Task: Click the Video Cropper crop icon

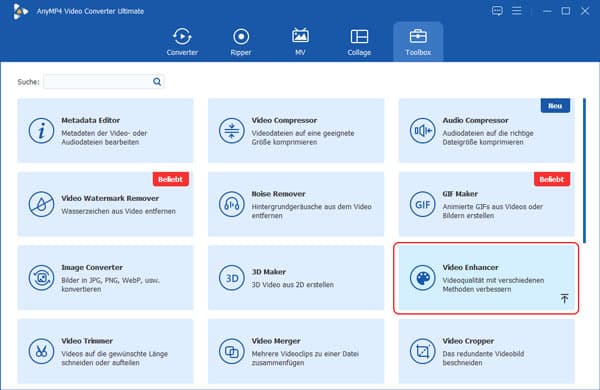Action: click(422, 351)
